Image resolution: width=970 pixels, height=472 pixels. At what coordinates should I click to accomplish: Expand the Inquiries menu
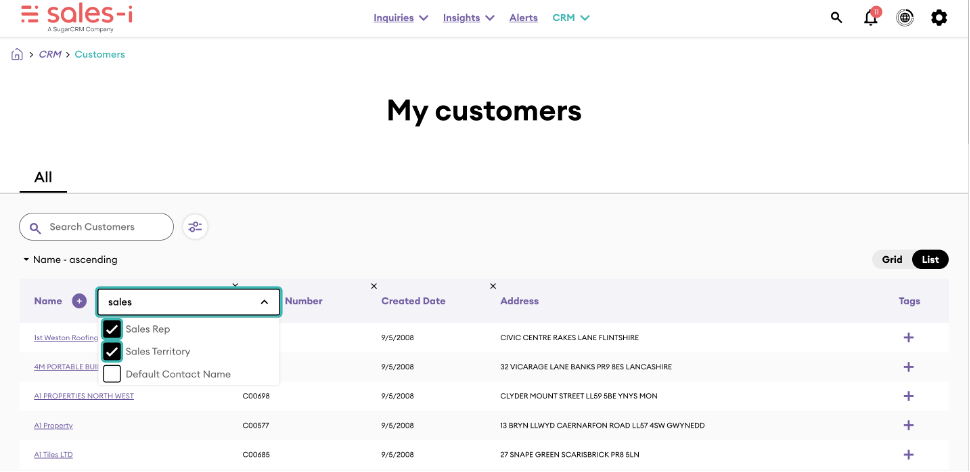tap(401, 18)
